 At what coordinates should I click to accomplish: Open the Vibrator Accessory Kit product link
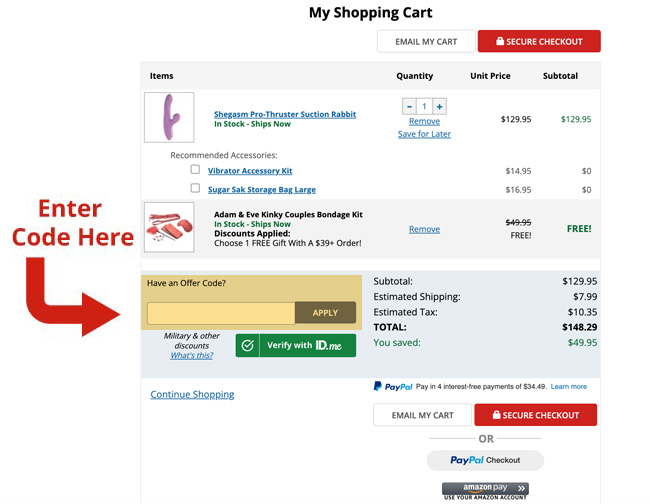coord(250,171)
